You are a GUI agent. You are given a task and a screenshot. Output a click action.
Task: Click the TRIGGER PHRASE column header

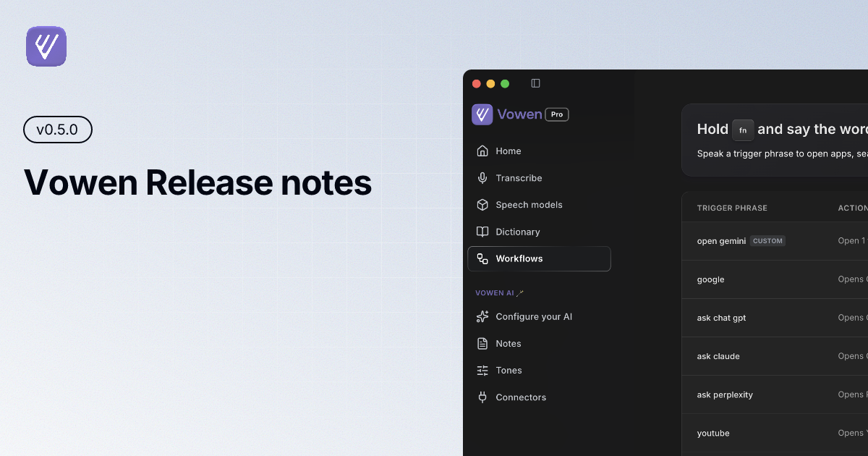click(732, 208)
